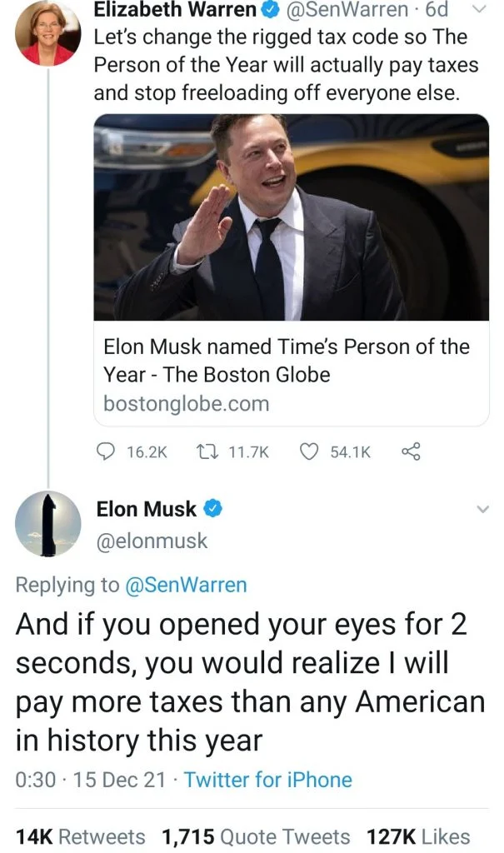Screen dimensions: 504x853
Task: Open the Elon Musk display name
Action: point(147,509)
